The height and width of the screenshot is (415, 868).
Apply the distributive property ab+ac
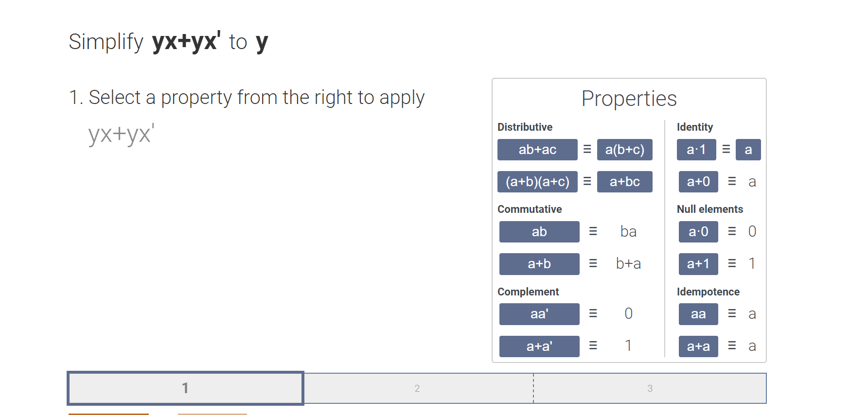[537, 150]
